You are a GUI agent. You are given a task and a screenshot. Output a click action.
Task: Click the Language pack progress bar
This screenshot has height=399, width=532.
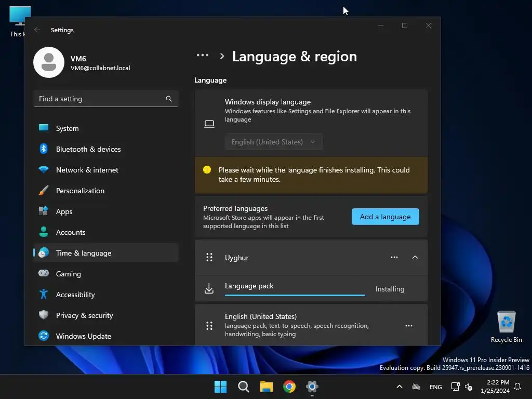295,295
